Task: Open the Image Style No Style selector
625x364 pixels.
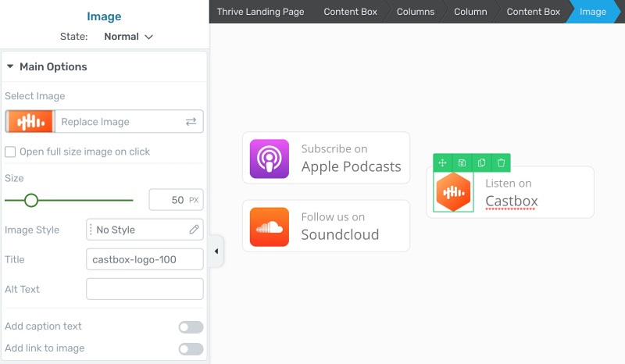Action: (x=145, y=230)
